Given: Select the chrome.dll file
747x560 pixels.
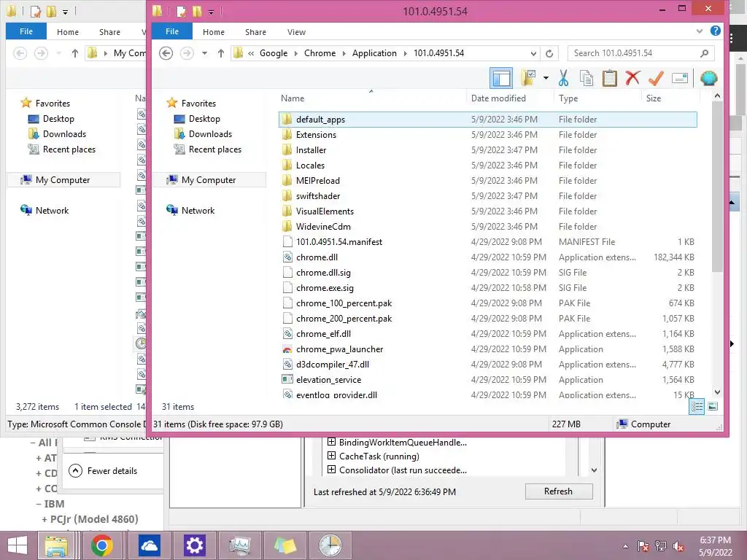Looking at the screenshot, I should (487, 257).
